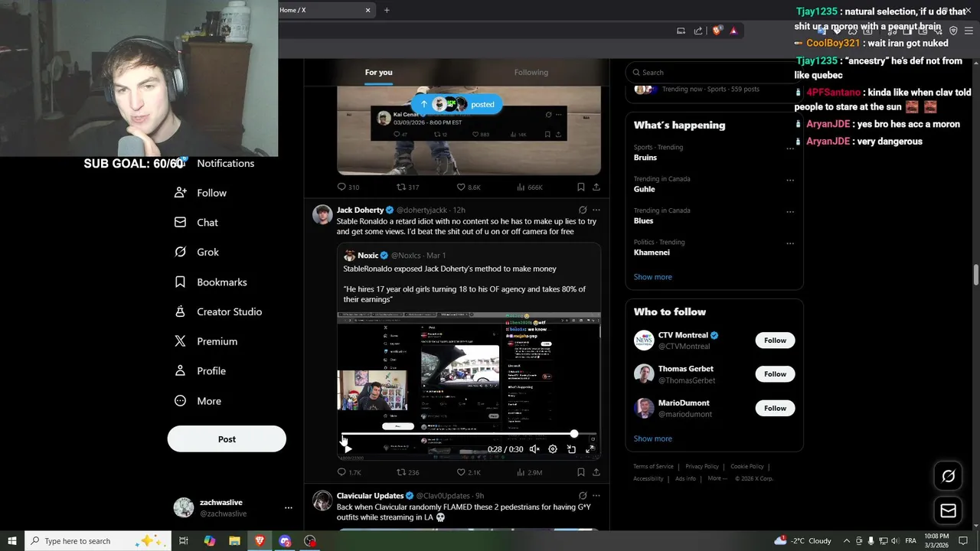This screenshot has width=980, height=551.
Task: Seek to middle of video progress bar
Action: 469,434
